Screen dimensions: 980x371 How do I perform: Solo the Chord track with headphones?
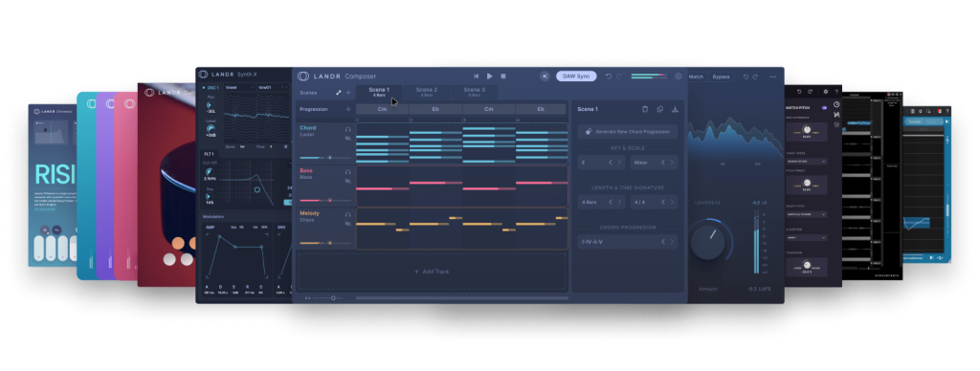click(348, 129)
